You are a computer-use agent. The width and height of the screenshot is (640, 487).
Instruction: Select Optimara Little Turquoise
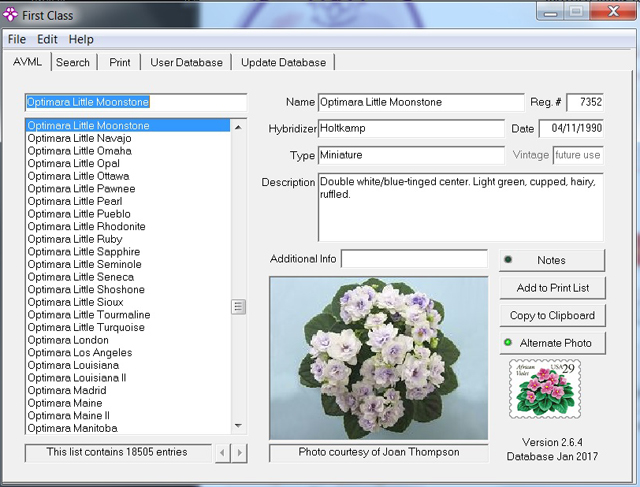(128, 327)
